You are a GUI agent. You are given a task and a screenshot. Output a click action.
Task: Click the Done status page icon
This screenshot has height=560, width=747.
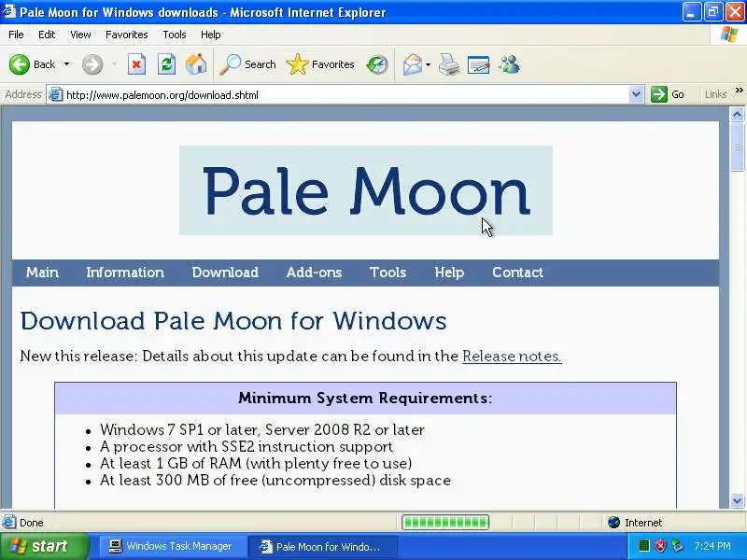[8, 523]
